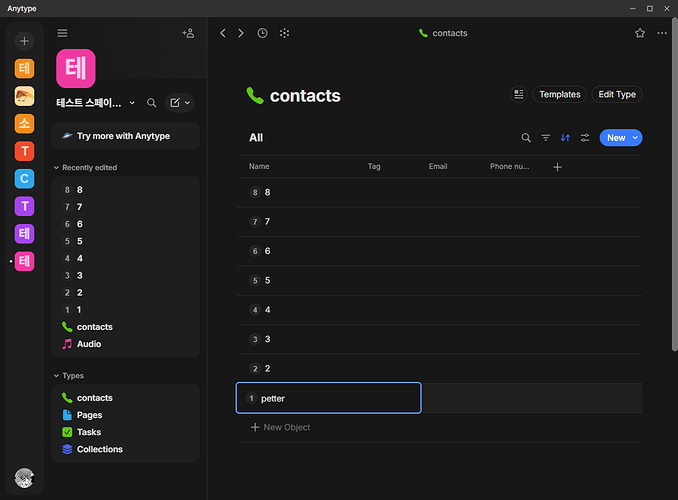678x500 pixels.
Task: Open Collections type under Types
Action: pyautogui.click(x=125, y=449)
